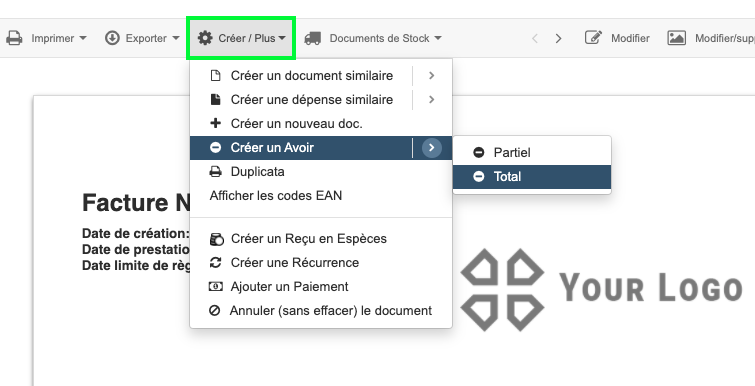Click the printer icon next to Imprimer
The width and height of the screenshot is (755, 386).
[14, 38]
